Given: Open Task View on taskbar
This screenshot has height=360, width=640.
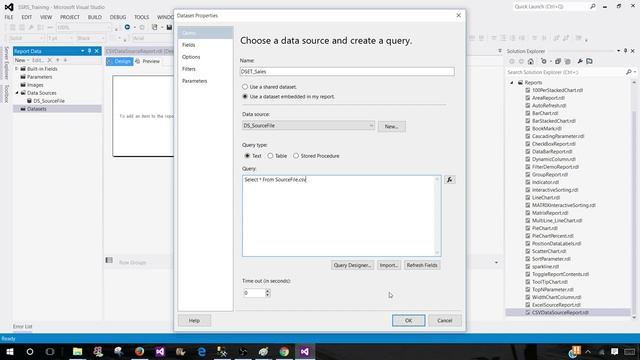Looking at the screenshot, I should coord(50,351).
